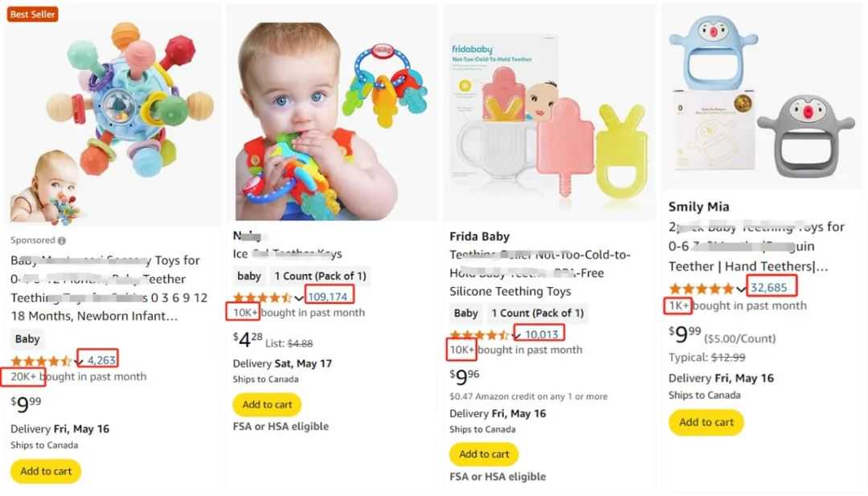Expand rating chevron beside 10,013 reviews
Image resolution: width=868 pixels, height=496 pixels.
516,334
